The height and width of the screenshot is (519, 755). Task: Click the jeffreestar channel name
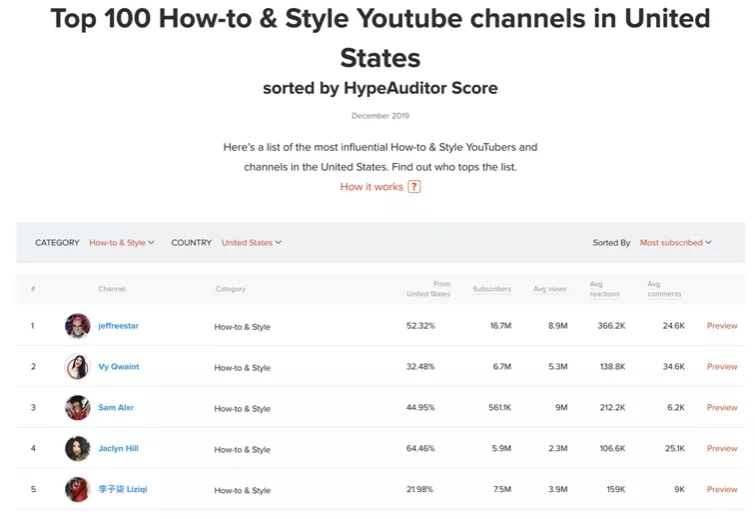(x=118, y=326)
